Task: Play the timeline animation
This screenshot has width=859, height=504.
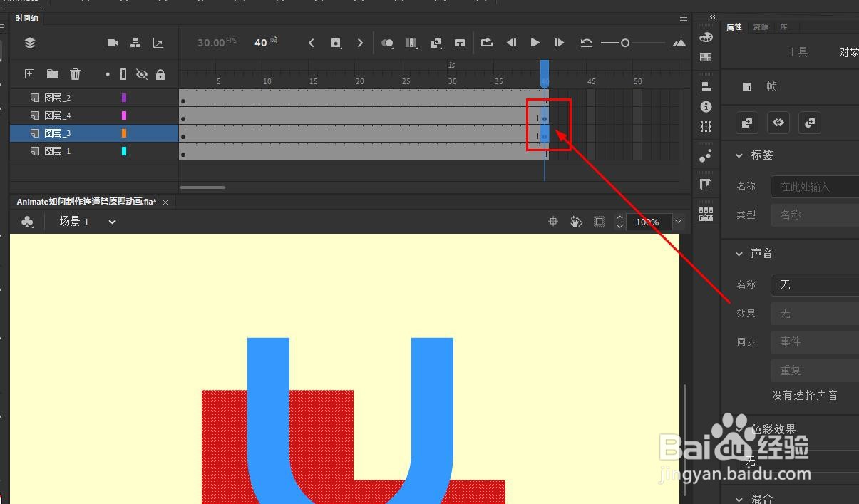Action: coord(535,43)
